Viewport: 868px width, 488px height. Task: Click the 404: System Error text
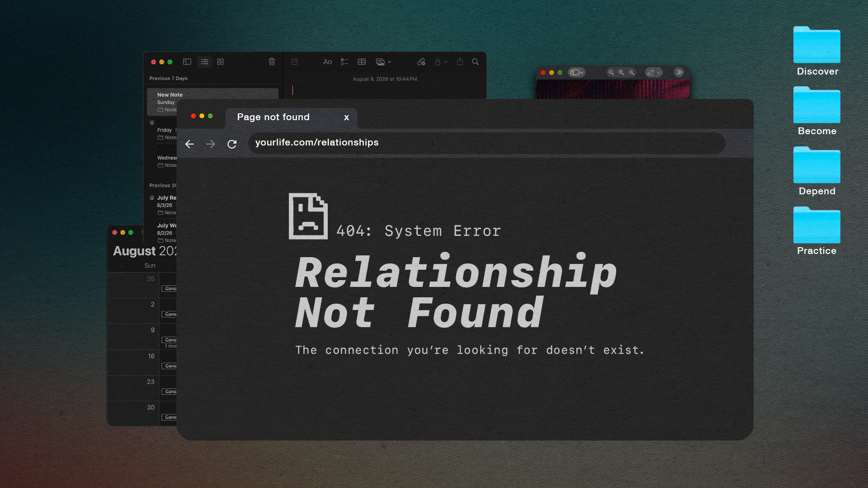pyautogui.click(x=419, y=231)
